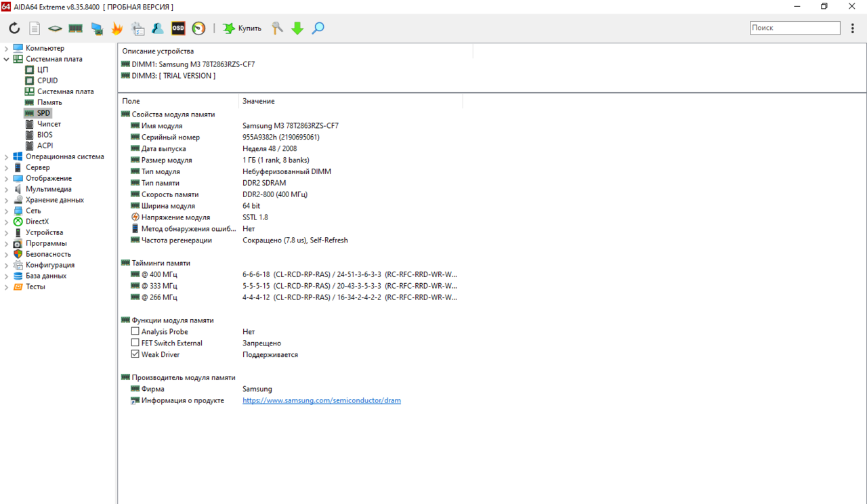Click the Описание устройства column header
This screenshot has width=867, height=504.
pos(295,51)
